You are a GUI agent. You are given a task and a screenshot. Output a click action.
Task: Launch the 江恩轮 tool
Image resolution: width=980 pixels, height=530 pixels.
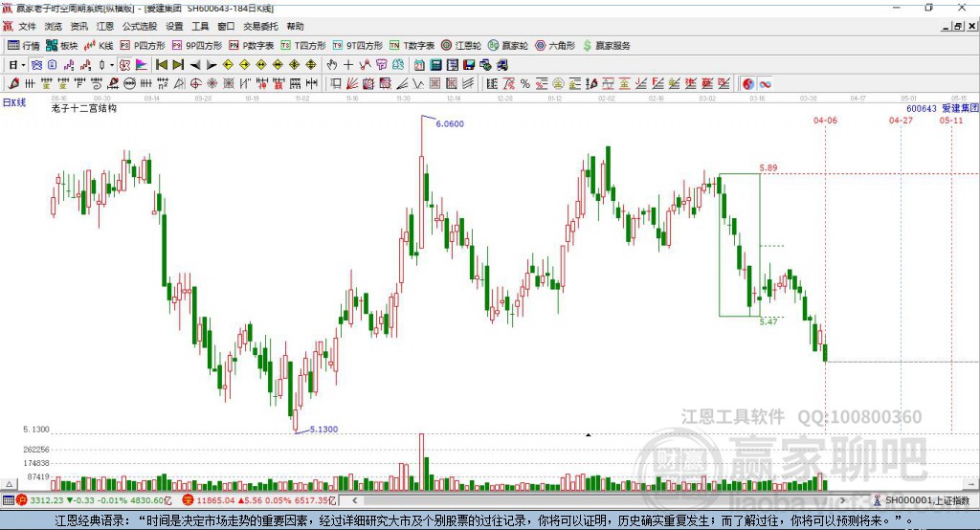pyautogui.click(x=461, y=46)
